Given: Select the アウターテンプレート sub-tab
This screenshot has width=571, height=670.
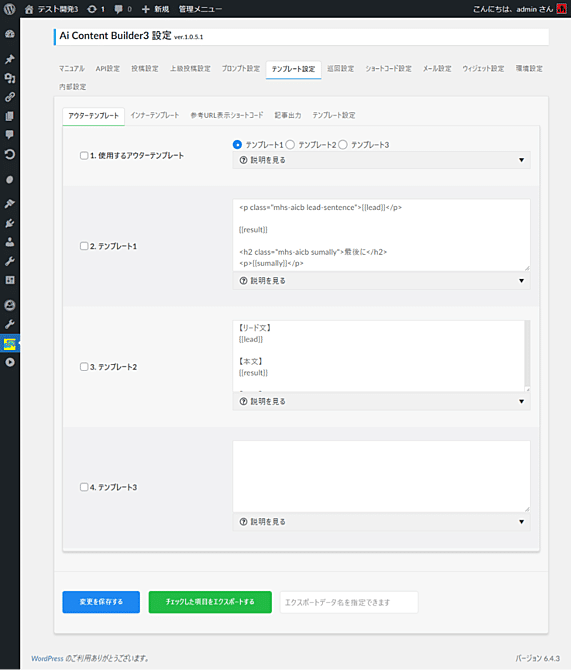Looking at the screenshot, I should pos(94,116).
